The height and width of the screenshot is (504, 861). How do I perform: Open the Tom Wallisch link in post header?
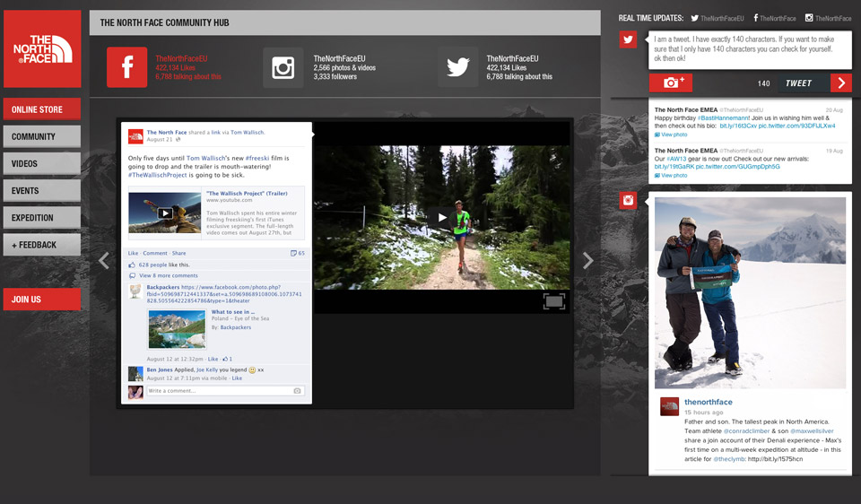point(248,133)
